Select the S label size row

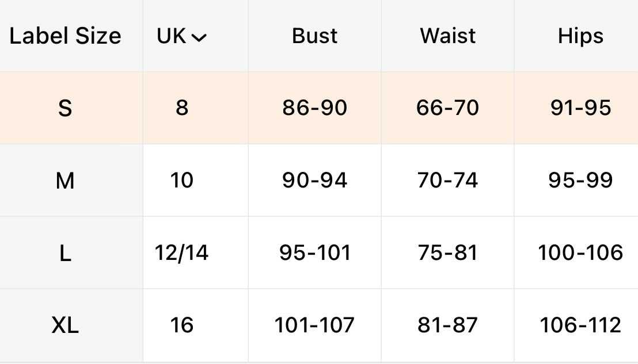pos(65,108)
